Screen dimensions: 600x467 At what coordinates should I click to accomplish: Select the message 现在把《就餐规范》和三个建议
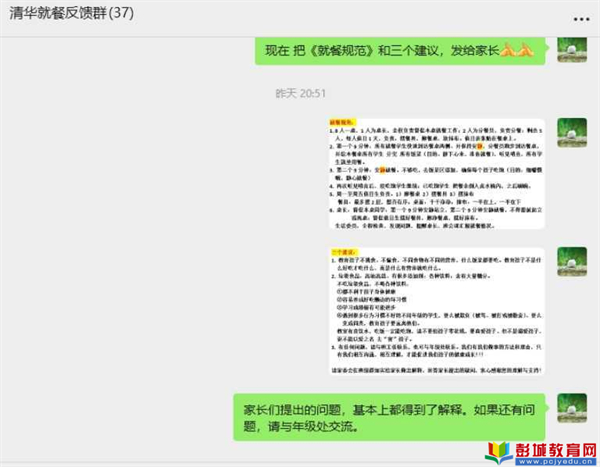(400, 51)
